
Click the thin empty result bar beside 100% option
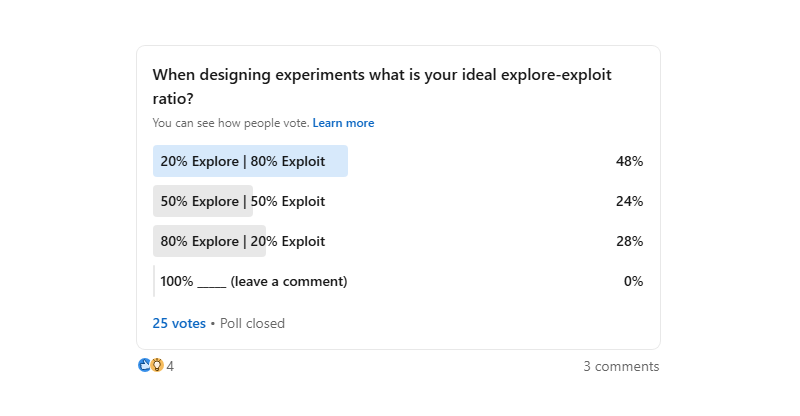pyautogui.click(x=154, y=281)
